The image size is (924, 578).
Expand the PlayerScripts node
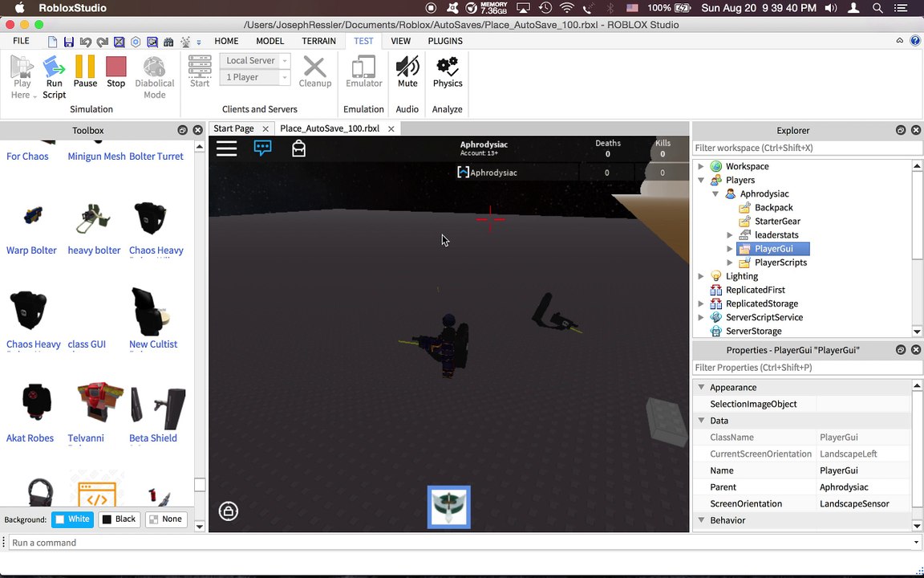pyautogui.click(x=730, y=263)
